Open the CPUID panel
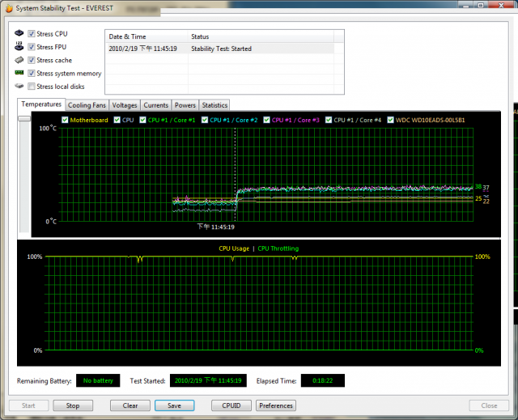 click(x=231, y=405)
